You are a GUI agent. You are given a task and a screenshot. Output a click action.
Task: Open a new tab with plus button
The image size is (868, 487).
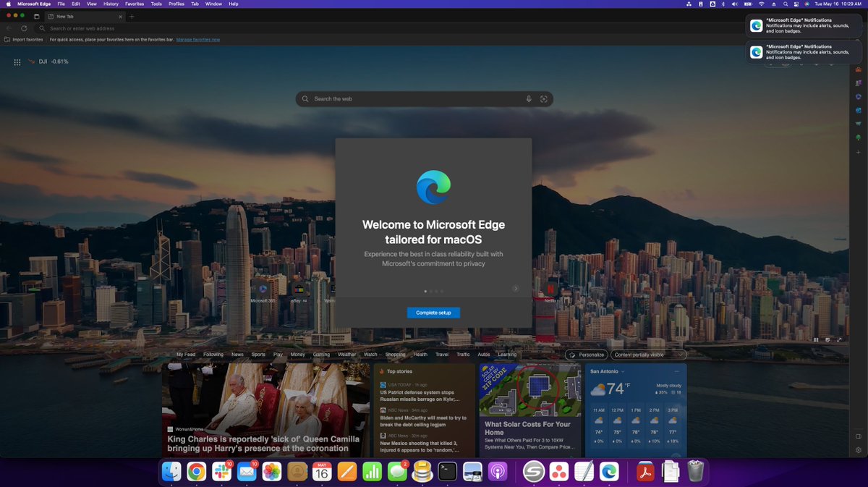pyautogui.click(x=132, y=16)
